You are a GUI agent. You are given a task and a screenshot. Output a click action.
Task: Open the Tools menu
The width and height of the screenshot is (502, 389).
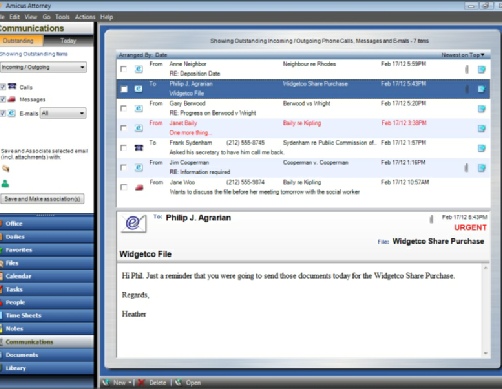click(62, 17)
